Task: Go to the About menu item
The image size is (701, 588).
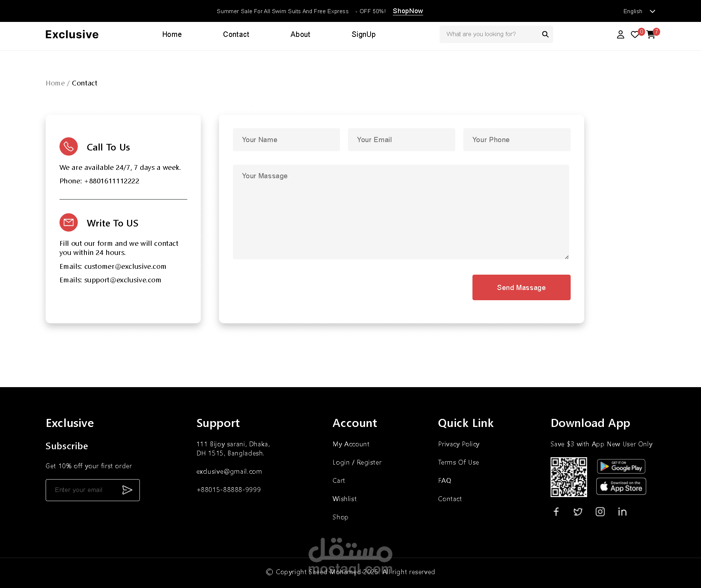Action: pyautogui.click(x=300, y=34)
